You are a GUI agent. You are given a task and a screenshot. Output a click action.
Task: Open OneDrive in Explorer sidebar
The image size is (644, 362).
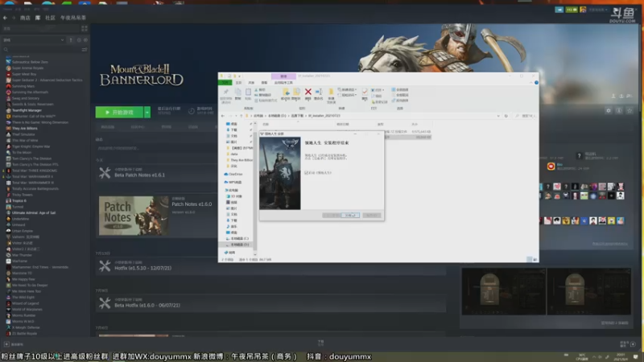click(x=233, y=175)
